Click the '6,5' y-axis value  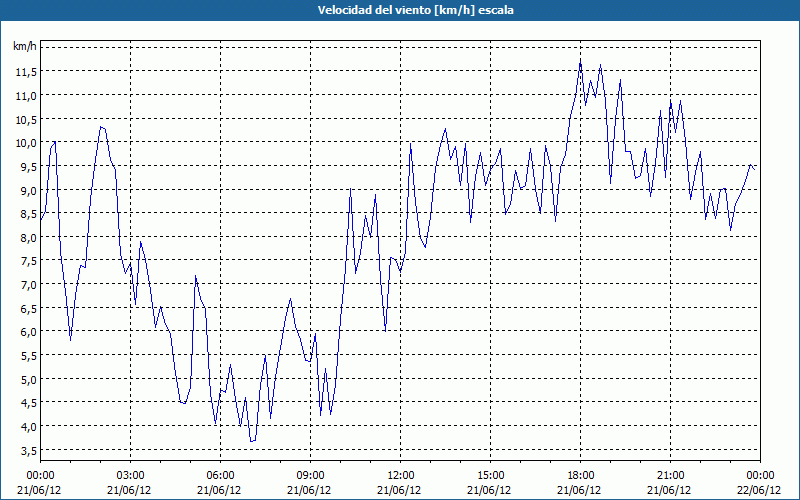tap(28, 308)
